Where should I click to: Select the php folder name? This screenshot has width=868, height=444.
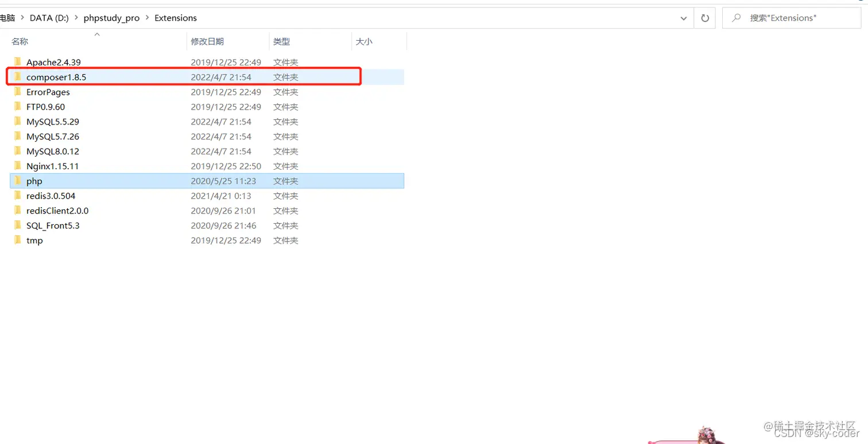point(34,181)
